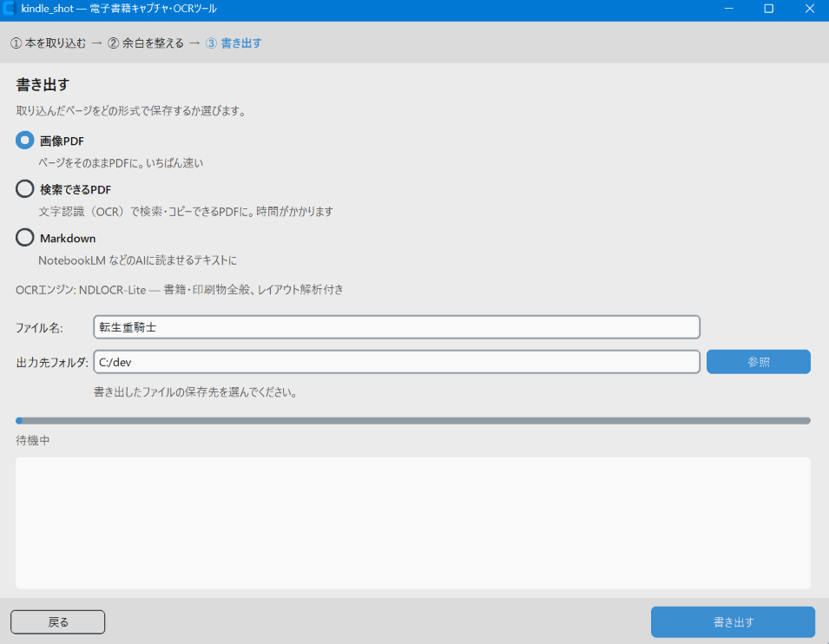
Task: Select the 検索できるPDF radio option
Action: tap(25, 188)
